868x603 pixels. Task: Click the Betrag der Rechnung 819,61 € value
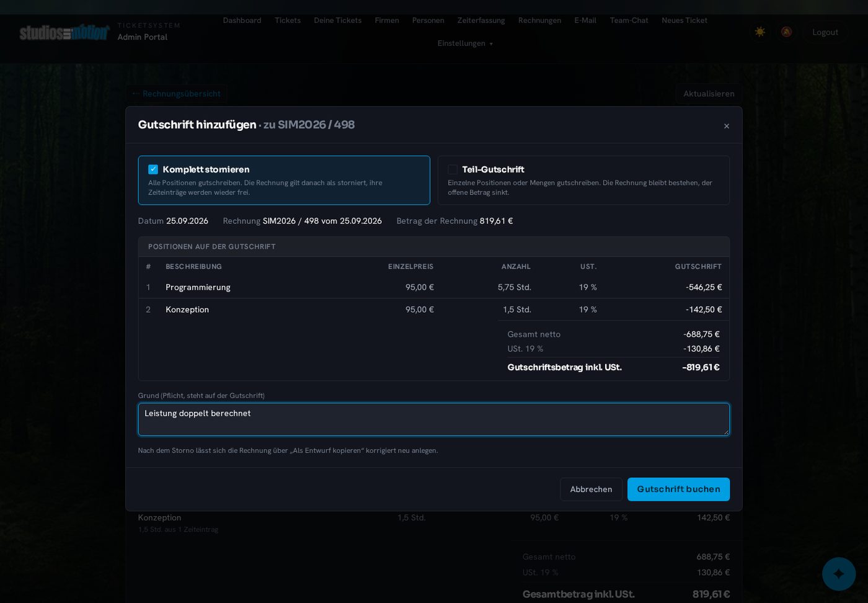click(496, 221)
